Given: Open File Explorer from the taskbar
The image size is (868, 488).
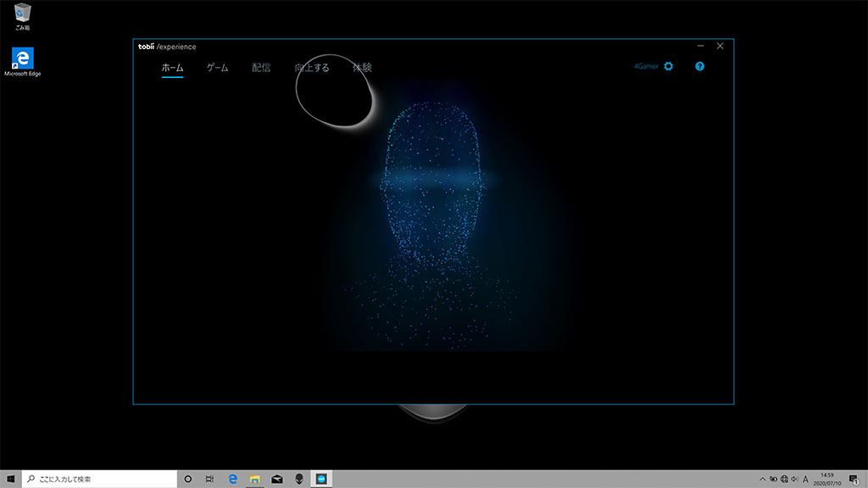Looking at the screenshot, I should (x=254, y=479).
